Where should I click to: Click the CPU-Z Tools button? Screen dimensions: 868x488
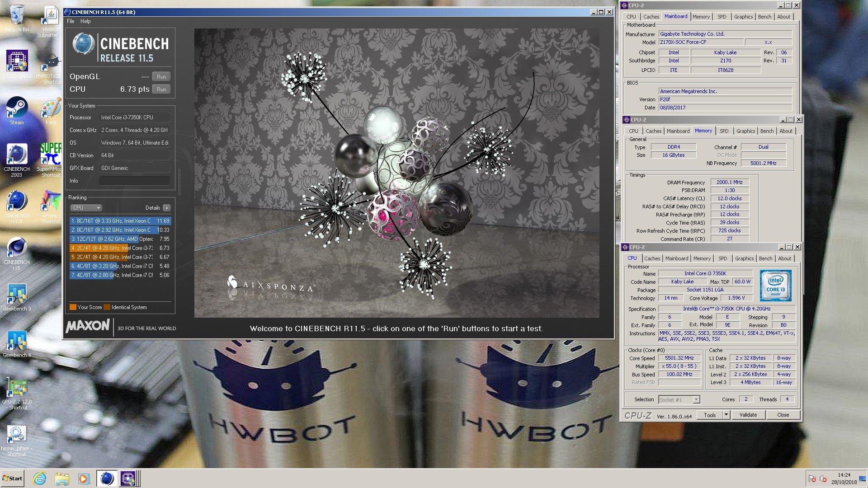pos(710,415)
